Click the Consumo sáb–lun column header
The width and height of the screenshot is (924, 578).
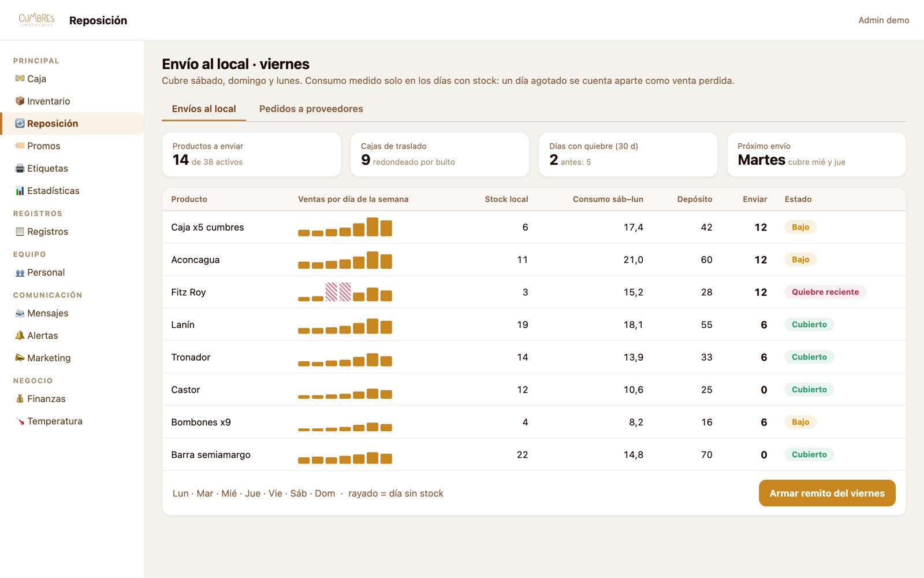click(x=608, y=199)
